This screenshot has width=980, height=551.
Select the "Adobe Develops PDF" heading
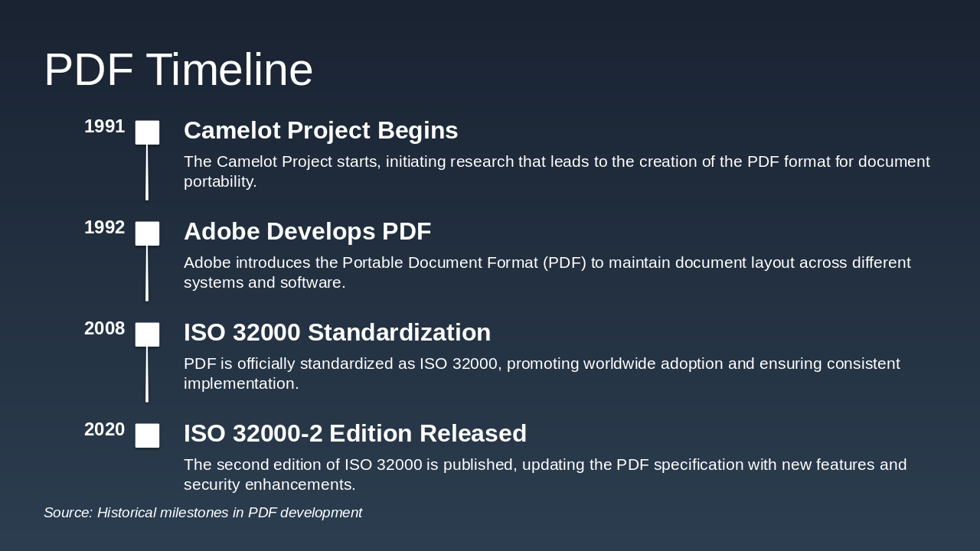[307, 232]
